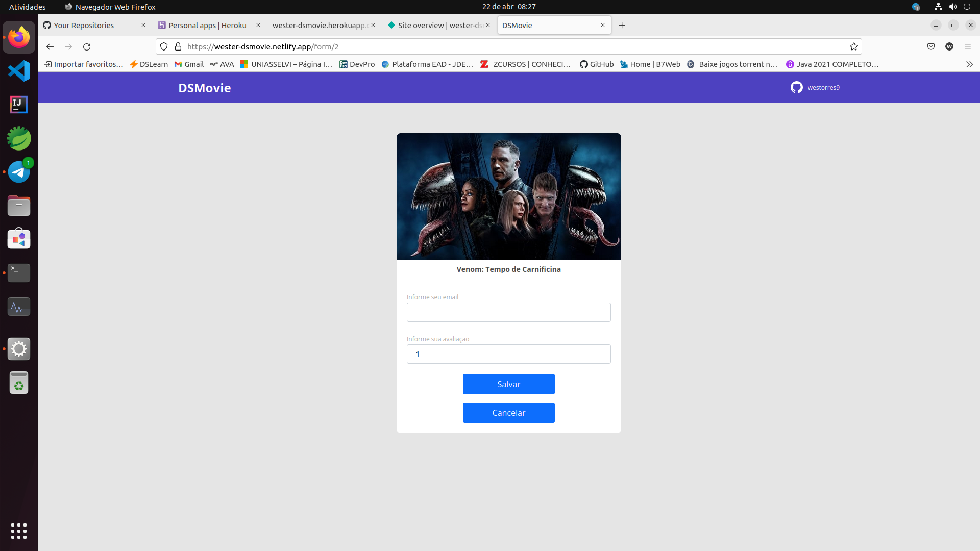
Task: Open the tracking protection shield icon
Action: click(164, 46)
